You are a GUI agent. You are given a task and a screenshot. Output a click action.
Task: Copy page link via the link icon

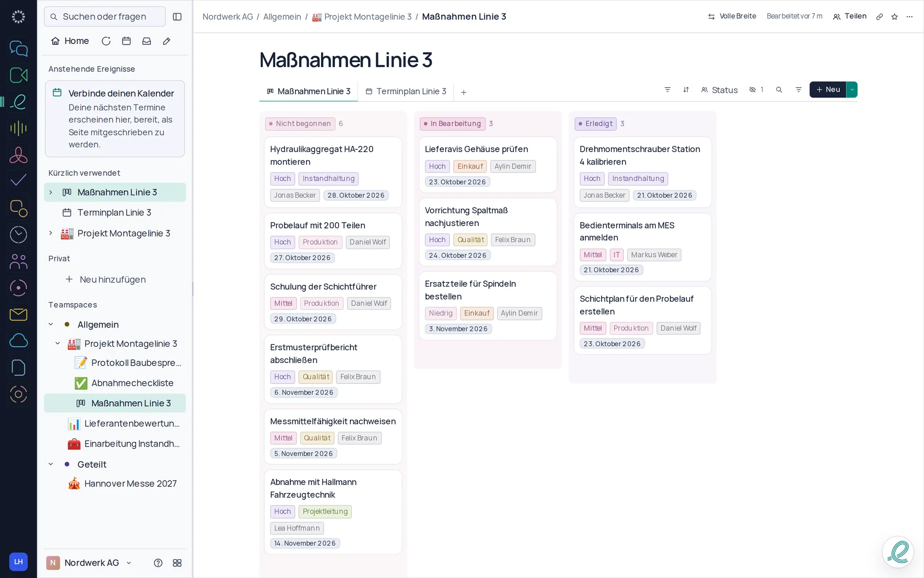pyautogui.click(x=879, y=16)
